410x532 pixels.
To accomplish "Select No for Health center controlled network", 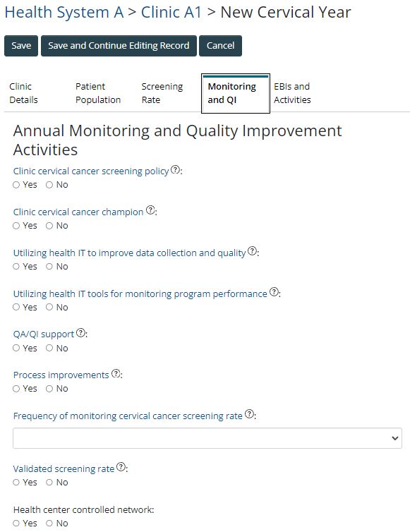I will 49,523.
